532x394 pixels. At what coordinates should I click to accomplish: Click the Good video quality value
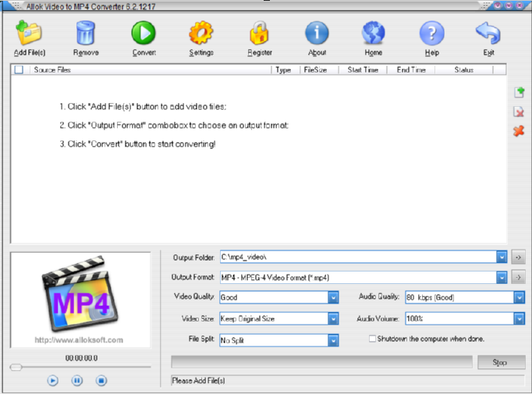coord(229,297)
